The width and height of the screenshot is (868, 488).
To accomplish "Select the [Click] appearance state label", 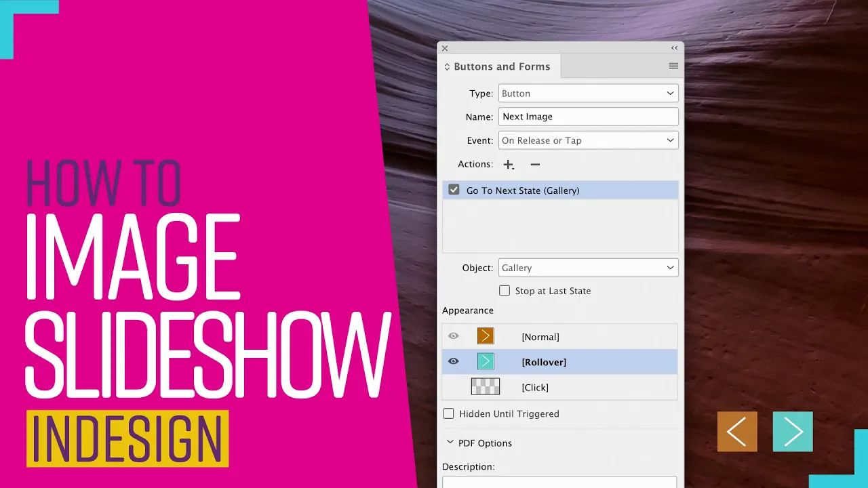I will click(535, 388).
